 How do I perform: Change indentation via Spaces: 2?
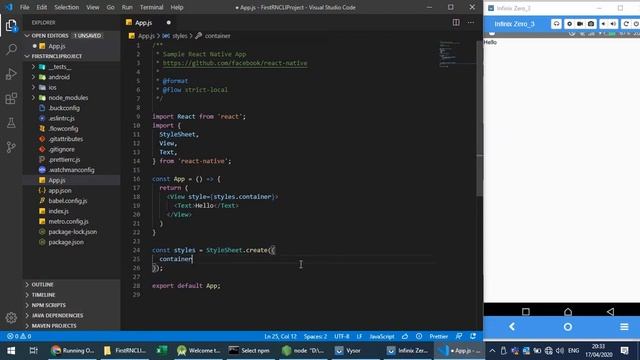[315, 336]
